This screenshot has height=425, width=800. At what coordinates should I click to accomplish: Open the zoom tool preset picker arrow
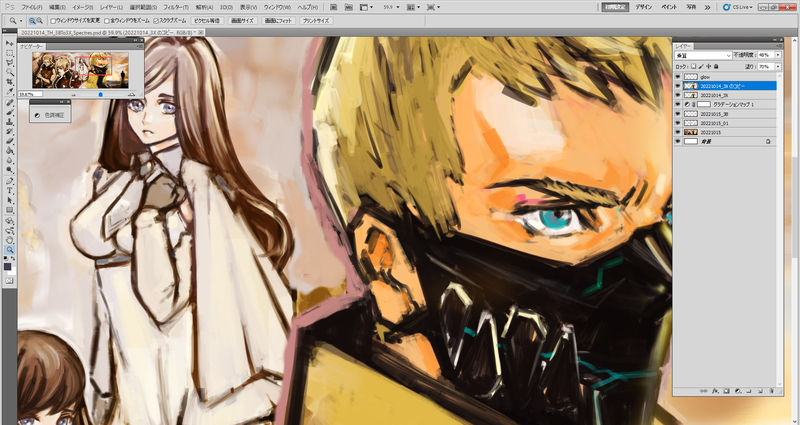pyautogui.click(x=21, y=21)
